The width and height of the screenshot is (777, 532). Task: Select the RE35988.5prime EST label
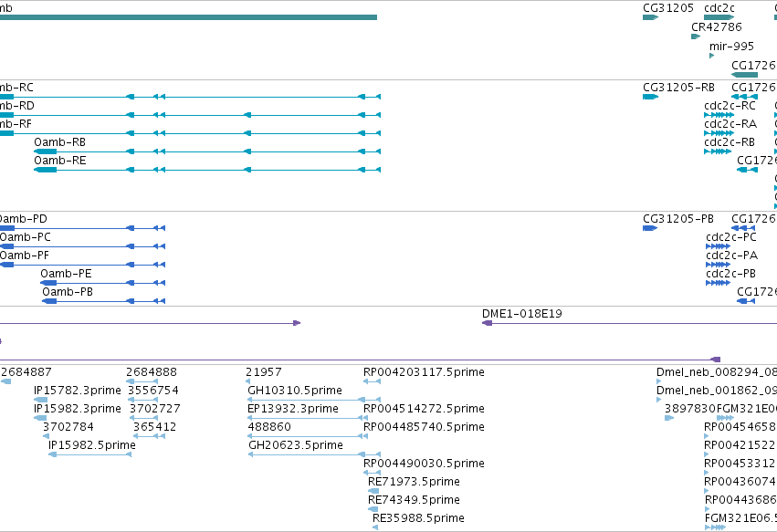[x=418, y=518]
